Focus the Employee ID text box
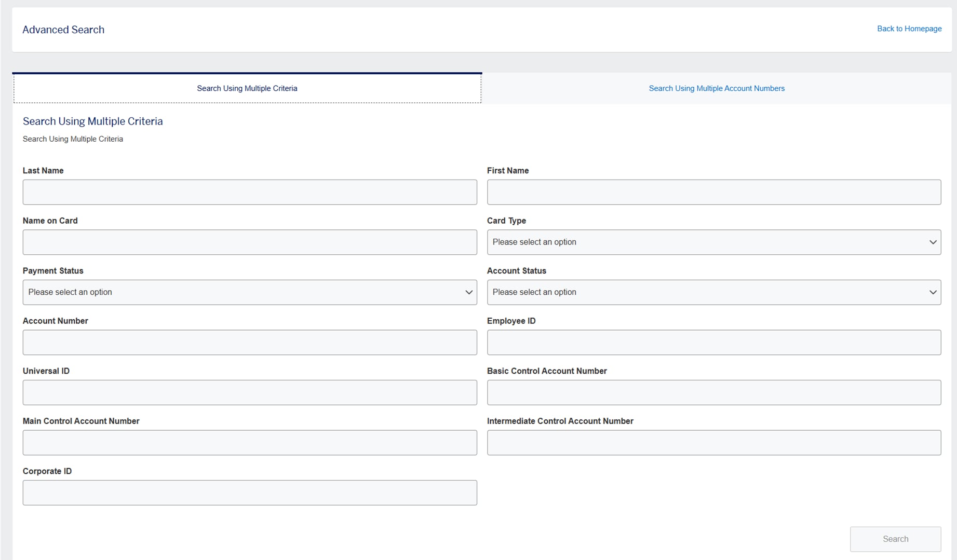The width and height of the screenshot is (957, 560). pos(713,343)
